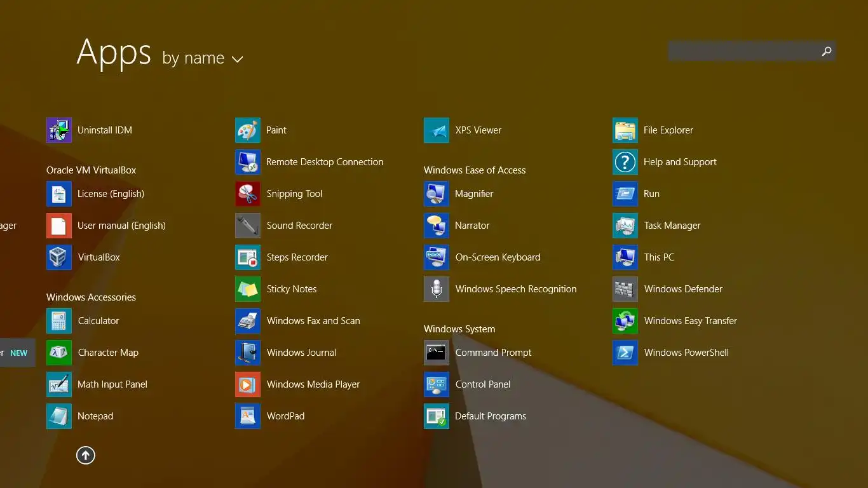Select the Windows Accessories group header
The height and width of the screenshot is (488, 868).
(92, 297)
